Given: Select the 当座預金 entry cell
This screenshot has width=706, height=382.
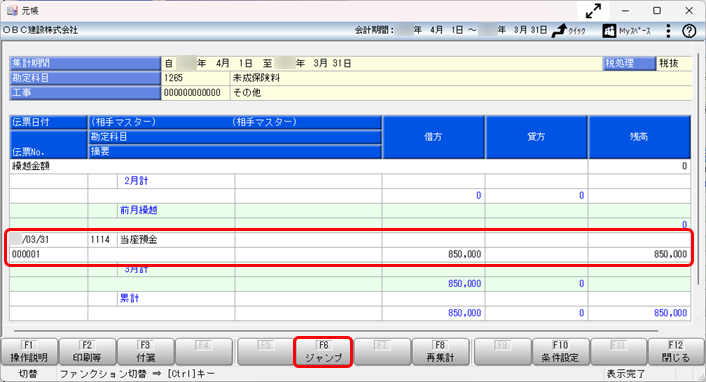Looking at the screenshot, I should pyautogui.click(x=176, y=240).
